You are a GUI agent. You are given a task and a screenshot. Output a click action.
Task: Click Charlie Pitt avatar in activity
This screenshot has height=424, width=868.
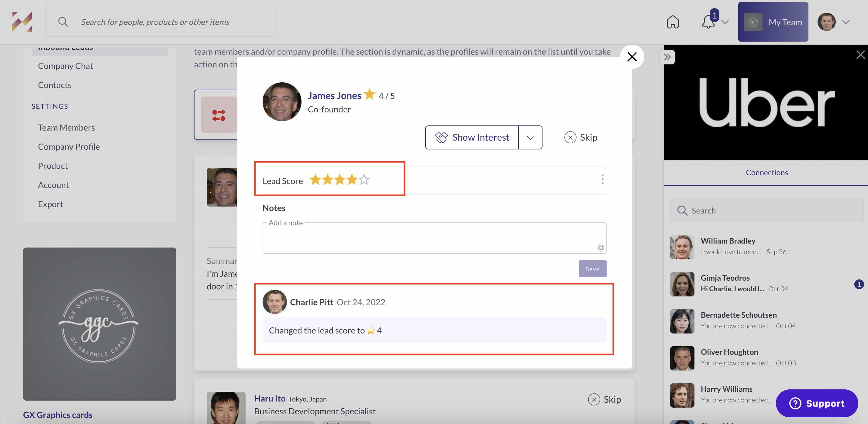(275, 302)
